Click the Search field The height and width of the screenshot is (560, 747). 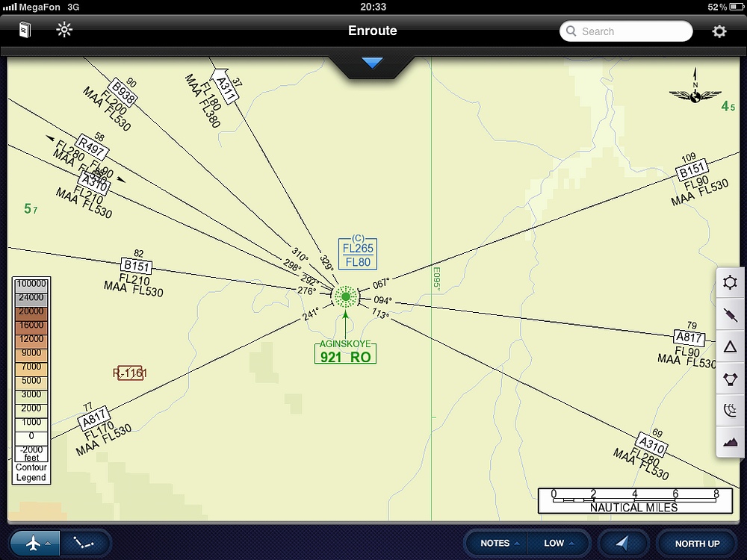[626, 31]
